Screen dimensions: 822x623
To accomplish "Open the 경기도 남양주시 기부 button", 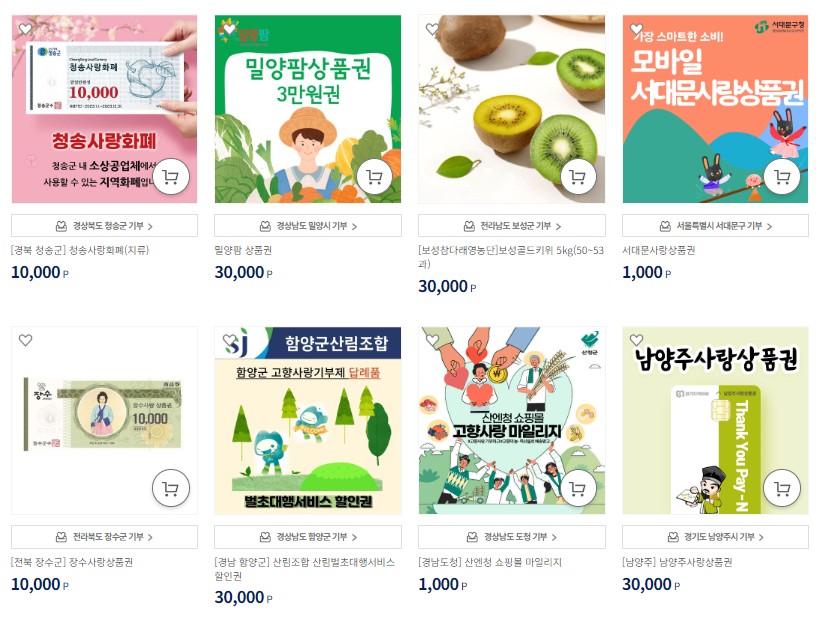I will point(715,537).
